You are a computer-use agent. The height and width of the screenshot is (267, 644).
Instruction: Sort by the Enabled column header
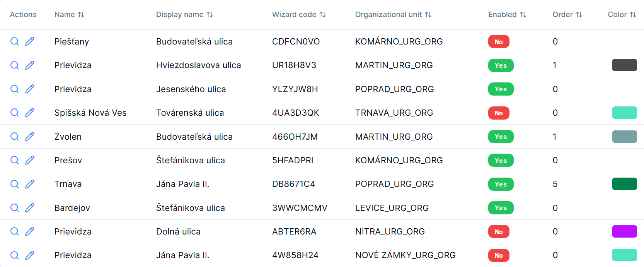(507, 15)
